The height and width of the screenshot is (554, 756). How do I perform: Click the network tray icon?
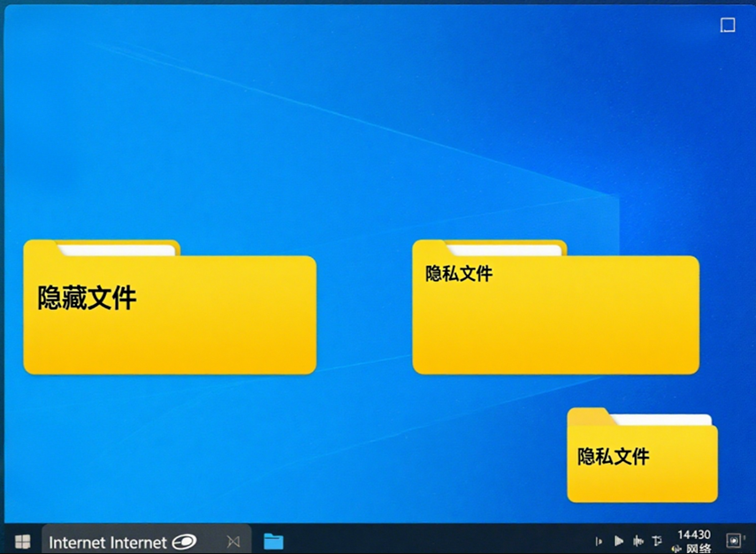click(x=657, y=541)
